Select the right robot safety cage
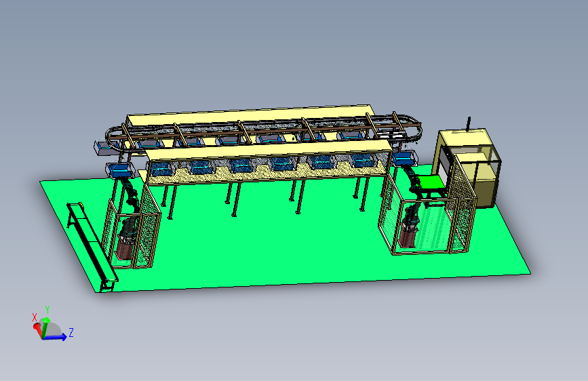Image resolution: width=588 pixels, height=381 pixels. point(427,216)
